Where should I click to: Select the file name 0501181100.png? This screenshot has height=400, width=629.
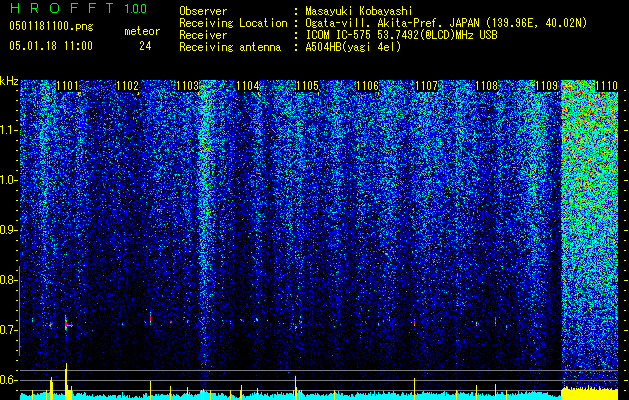click(x=51, y=27)
